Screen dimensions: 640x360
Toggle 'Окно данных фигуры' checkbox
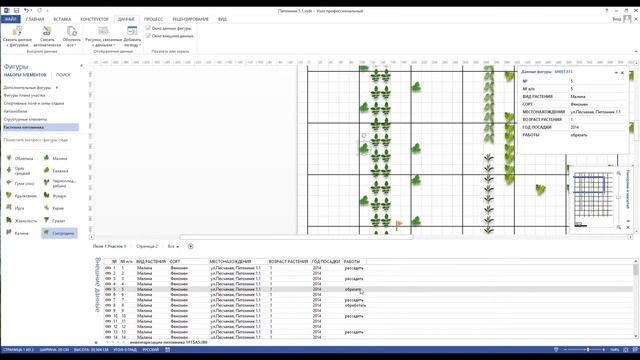(148, 28)
